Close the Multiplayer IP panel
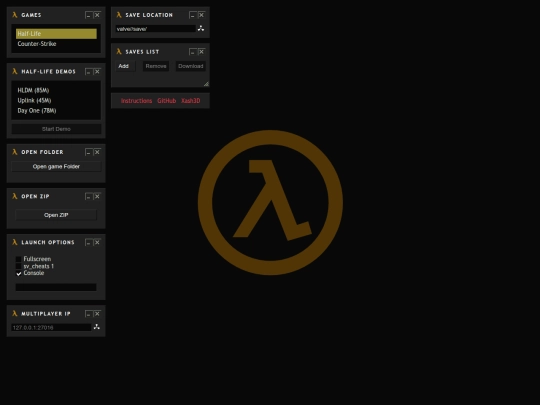The height and width of the screenshot is (405, 540). (x=97, y=314)
